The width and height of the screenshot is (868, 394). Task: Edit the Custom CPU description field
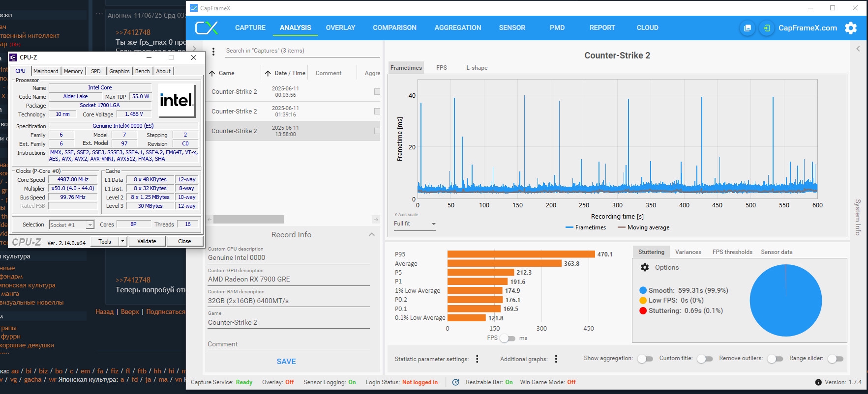(289, 257)
